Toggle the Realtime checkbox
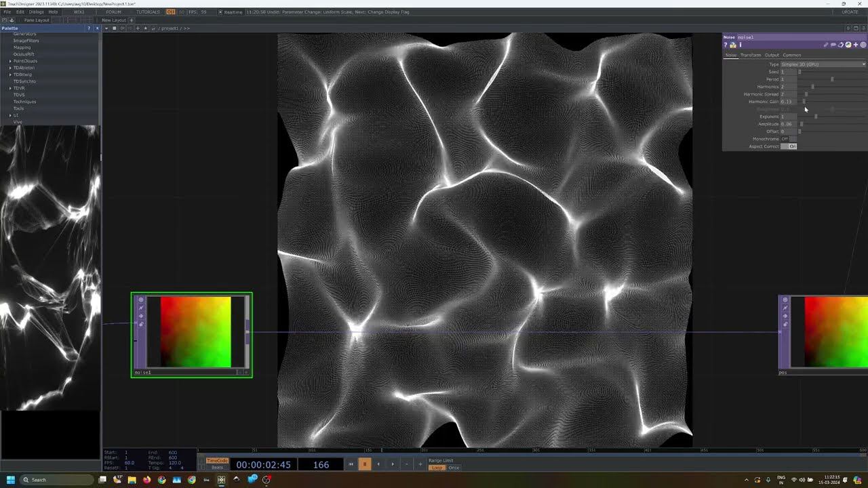The height and width of the screenshot is (488, 868). (x=220, y=12)
